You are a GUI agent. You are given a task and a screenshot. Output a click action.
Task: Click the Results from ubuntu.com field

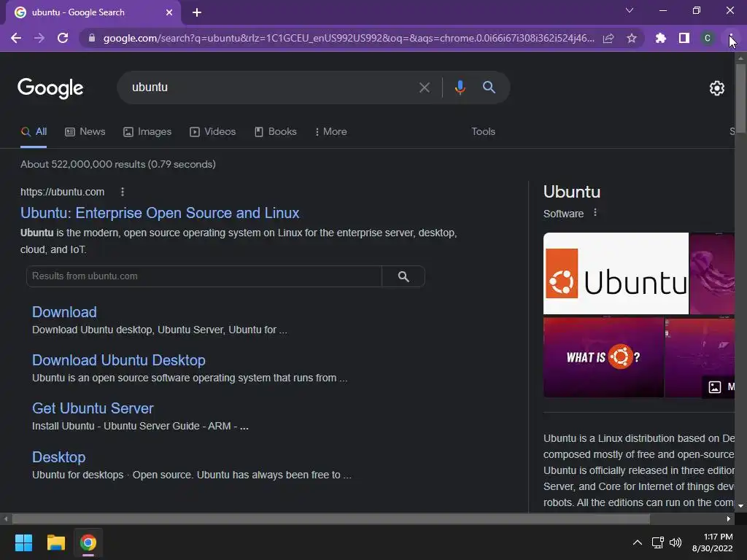pos(204,276)
